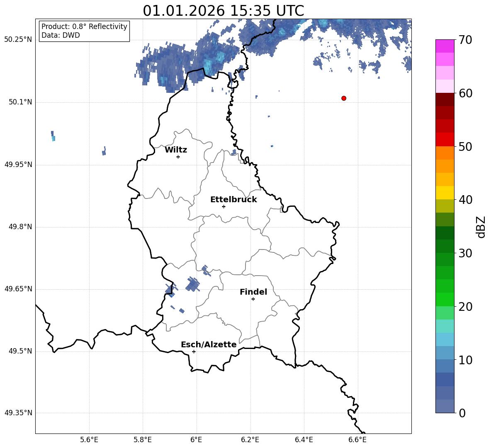The width and height of the screenshot is (491, 448).
Task: Click the bright red colorbar segment above 50
Action: (445, 140)
